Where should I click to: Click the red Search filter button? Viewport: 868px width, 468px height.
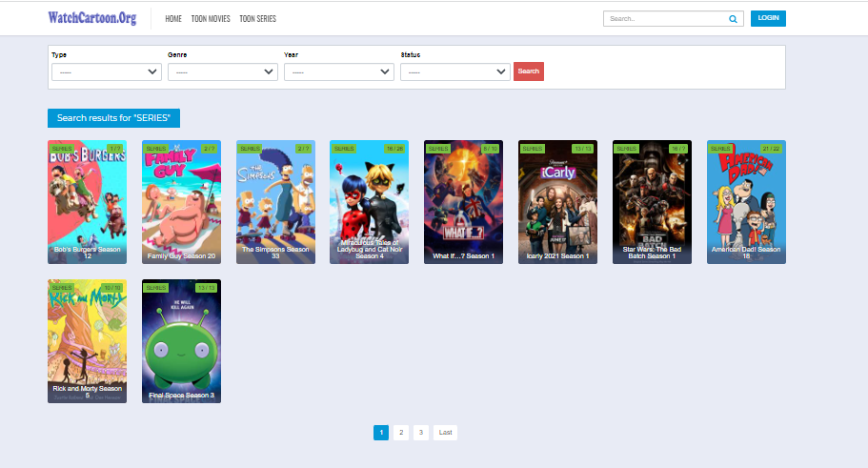tap(529, 71)
